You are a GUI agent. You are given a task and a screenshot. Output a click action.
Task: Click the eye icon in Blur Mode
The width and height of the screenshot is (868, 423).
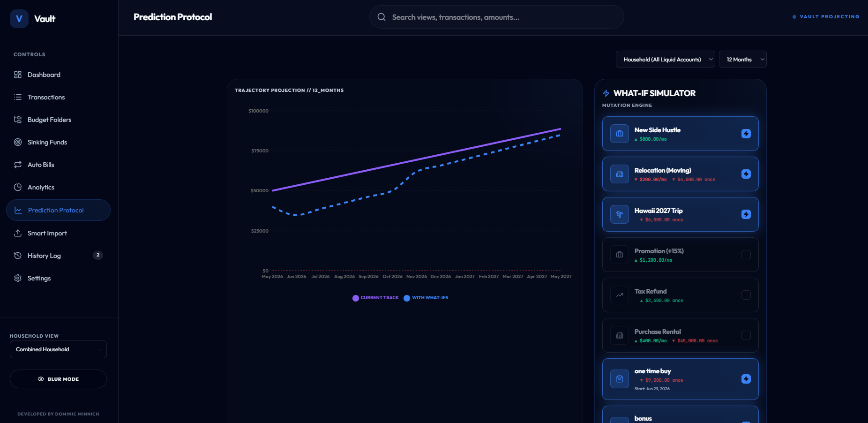point(41,379)
